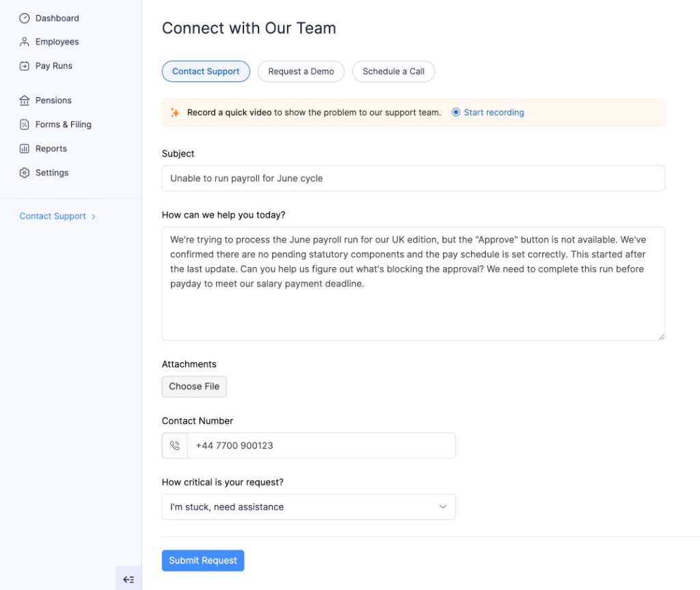Collapse the sidebar with the arrow icon
This screenshot has height=590, width=700.
pos(129,579)
